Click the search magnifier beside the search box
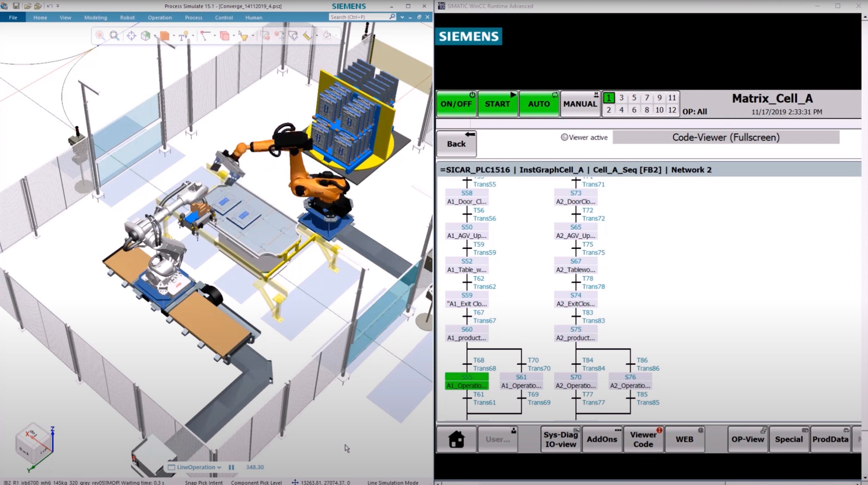868x485 pixels. click(392, 17)
